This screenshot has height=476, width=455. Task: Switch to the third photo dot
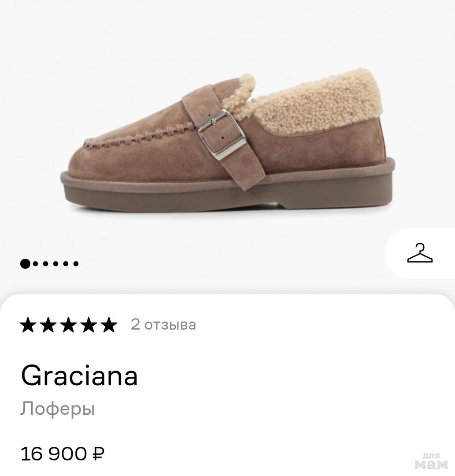click(46, 264)
